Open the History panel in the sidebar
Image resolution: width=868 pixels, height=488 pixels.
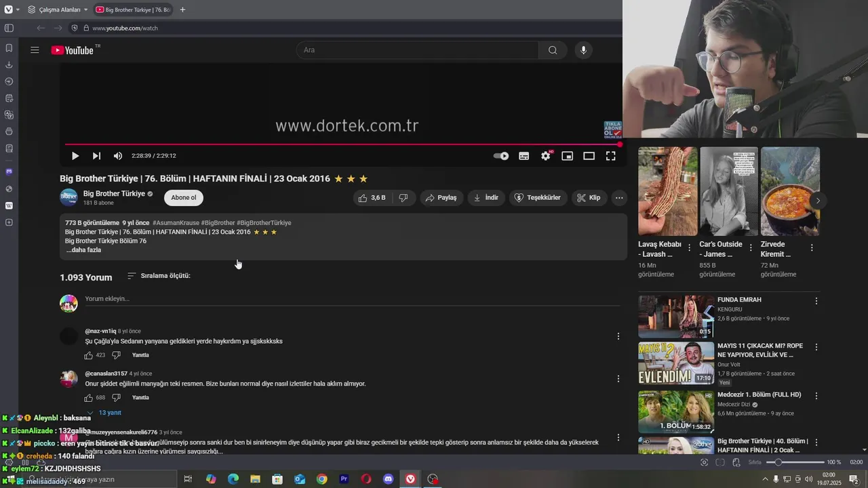9,81
